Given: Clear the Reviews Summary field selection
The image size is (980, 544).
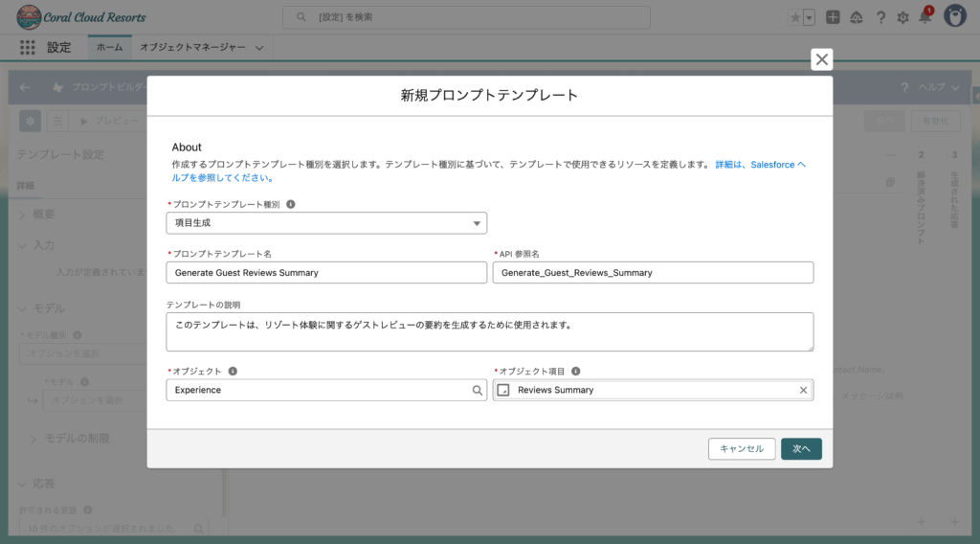Looking at the screenshot, I should pos(803,390).
